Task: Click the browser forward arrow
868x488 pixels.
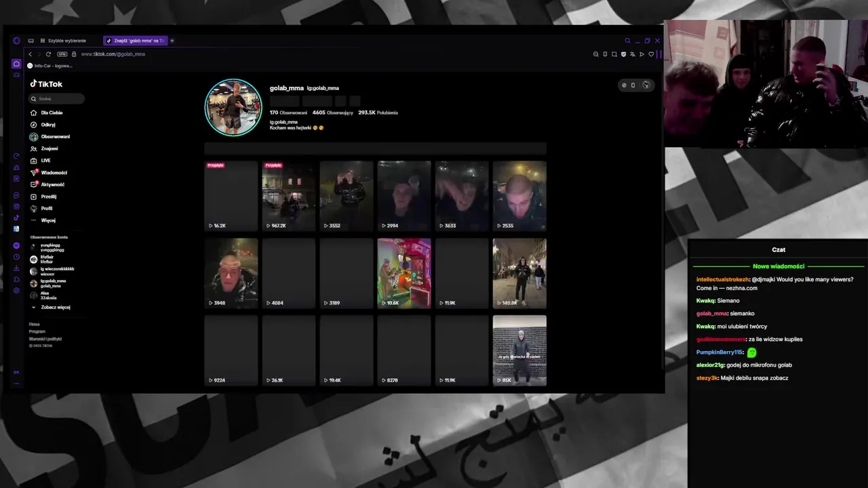Action: 39,54
